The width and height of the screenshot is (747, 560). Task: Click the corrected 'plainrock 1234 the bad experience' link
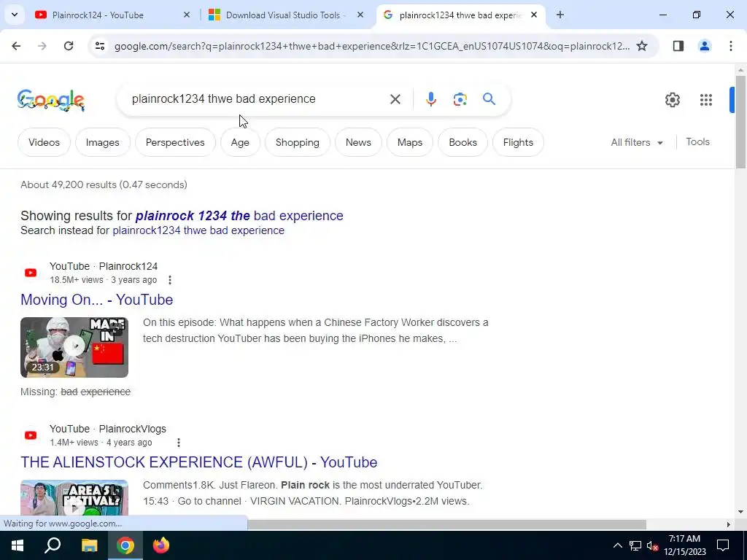click(239, 216)
